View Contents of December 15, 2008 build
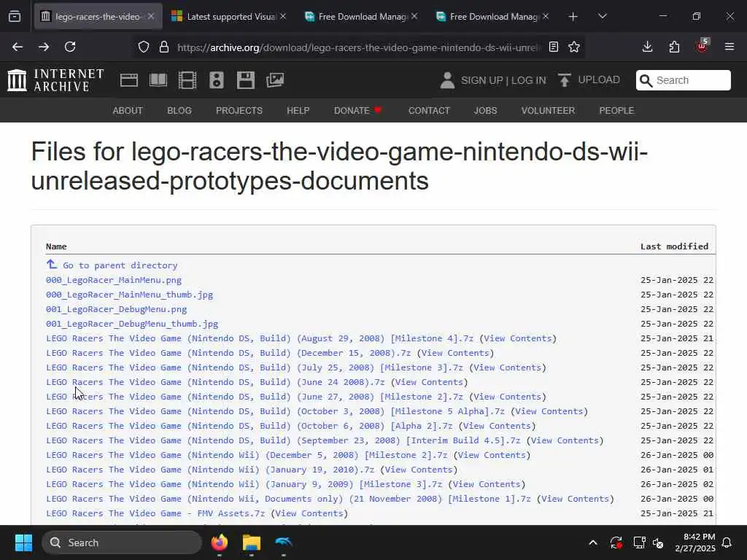This screenshot has width=747, height=560. 455,353
